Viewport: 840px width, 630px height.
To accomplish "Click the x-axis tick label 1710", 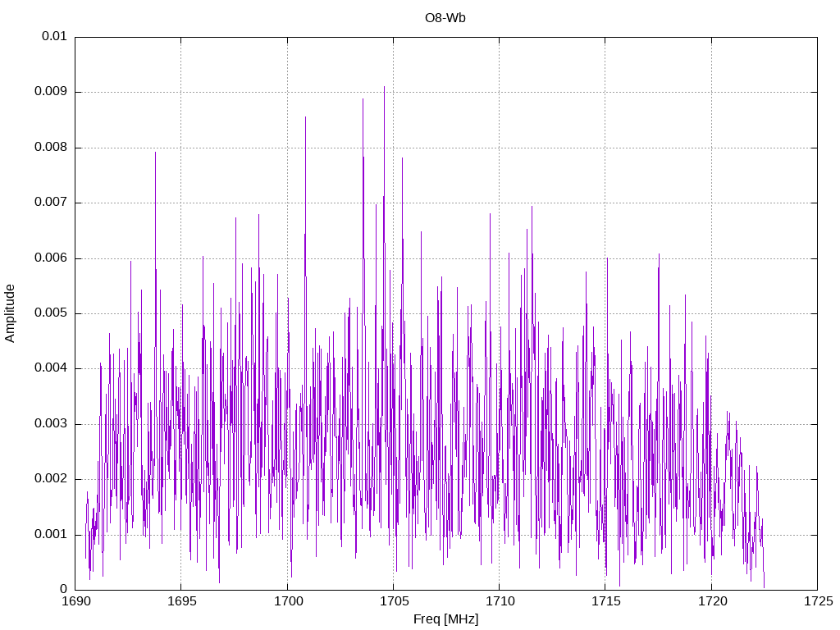I will (500, 601).
